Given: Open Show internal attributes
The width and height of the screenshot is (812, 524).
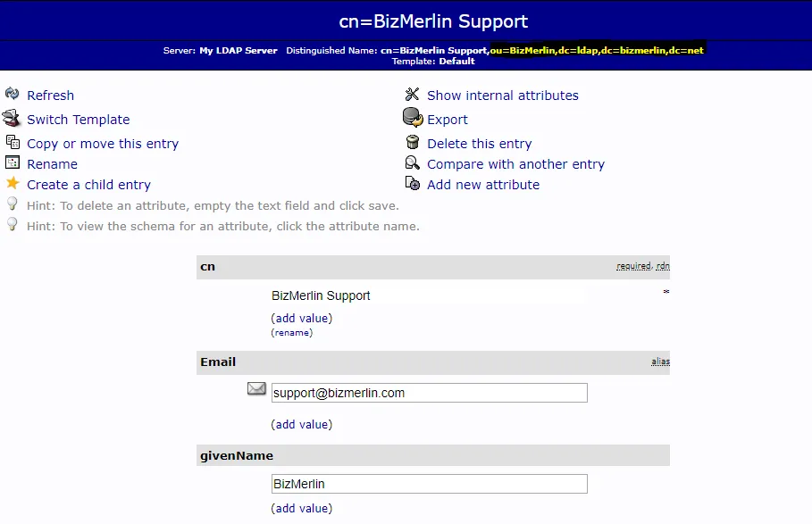Looking at the screenshot, I should click(x=502, y=96).
